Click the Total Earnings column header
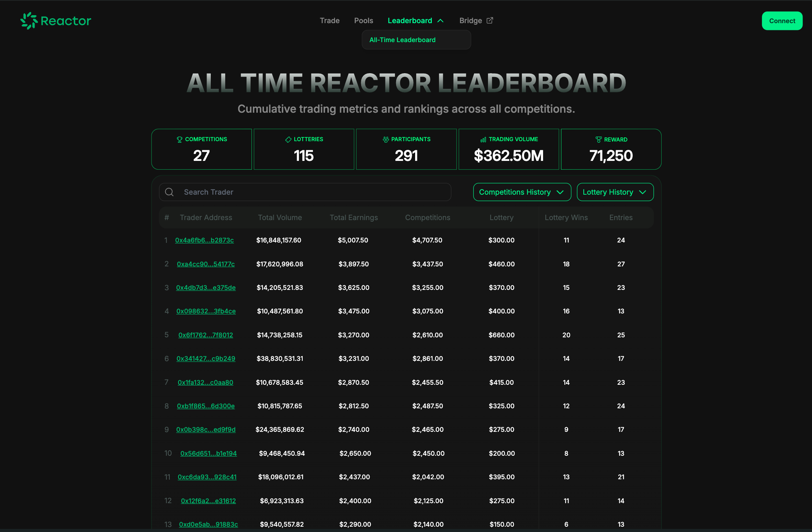Viewport: 812px width, 532px height. 354,217
